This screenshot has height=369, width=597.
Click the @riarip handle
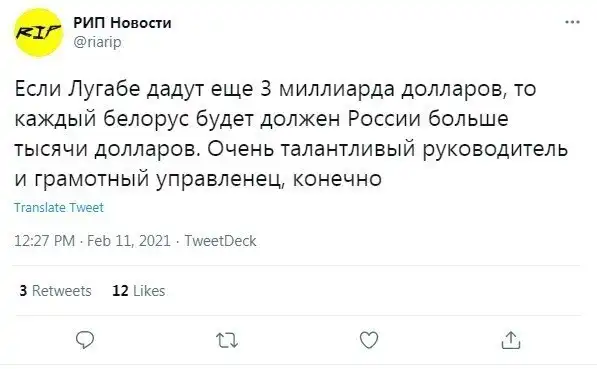coord(97,42)
